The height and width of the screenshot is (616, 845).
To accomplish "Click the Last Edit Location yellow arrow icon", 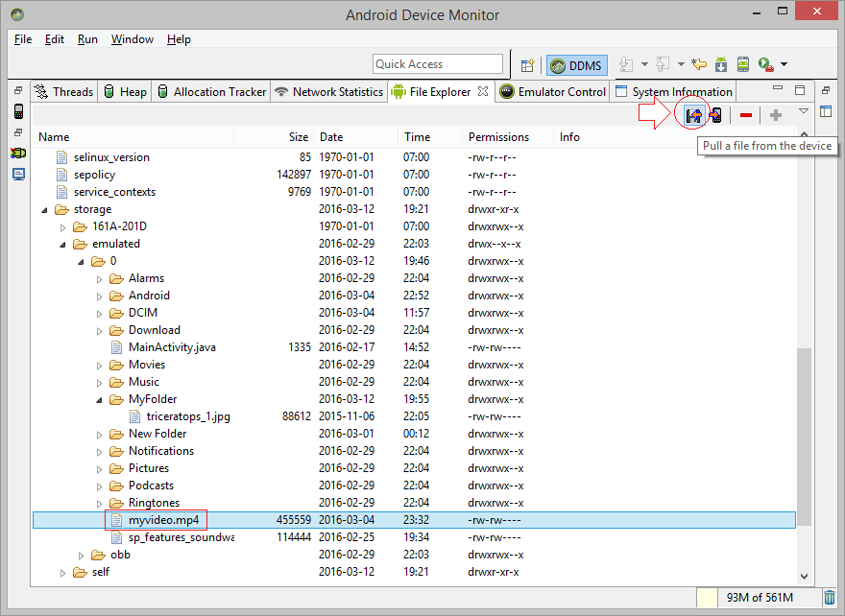I will click(699, 64).
